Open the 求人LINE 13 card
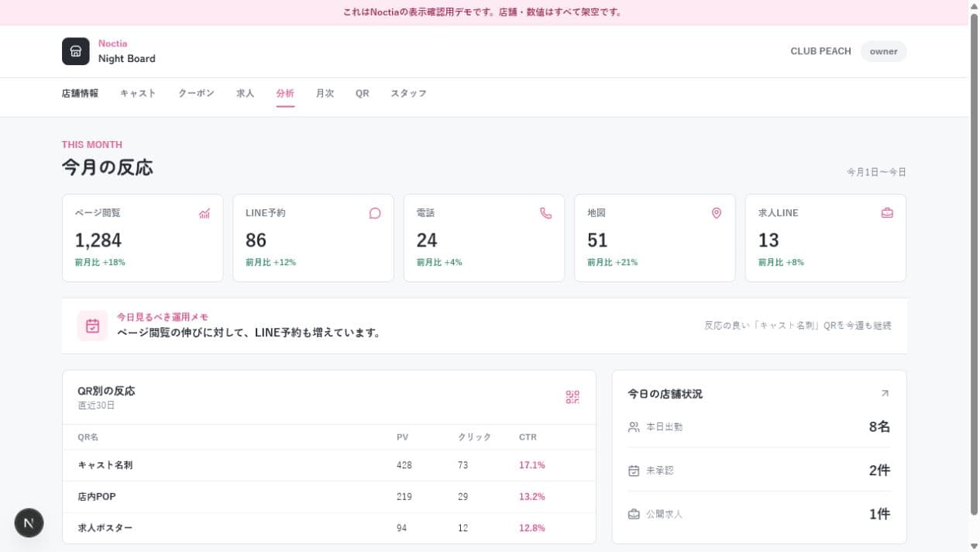The image size is (980, 552). click(x=826, y=238)
